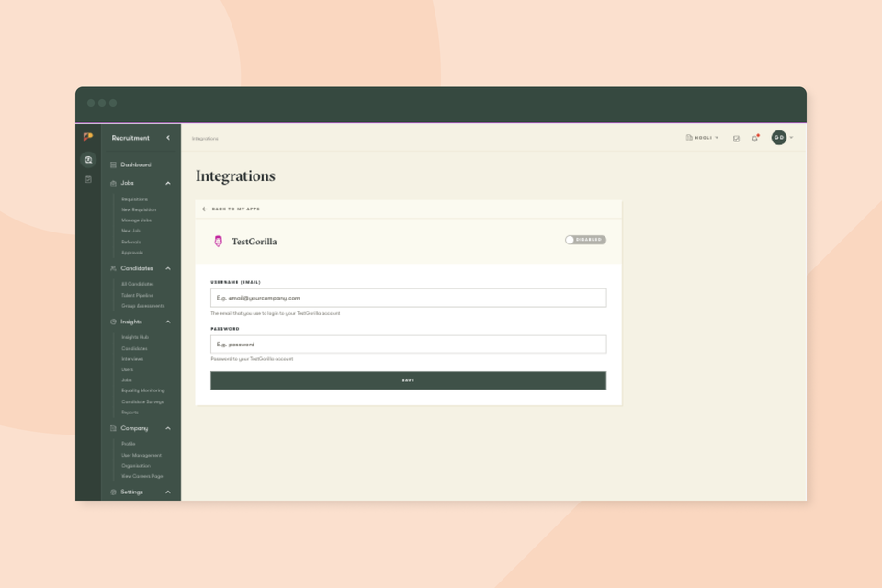Click the Save button

click(x=408, y=379)
